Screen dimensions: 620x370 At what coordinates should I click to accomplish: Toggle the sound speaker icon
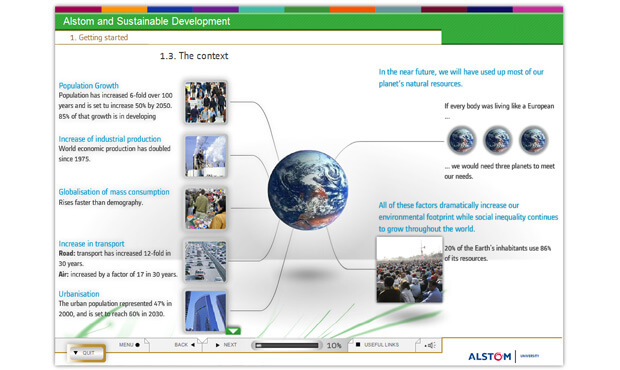(x=431, y=345)
